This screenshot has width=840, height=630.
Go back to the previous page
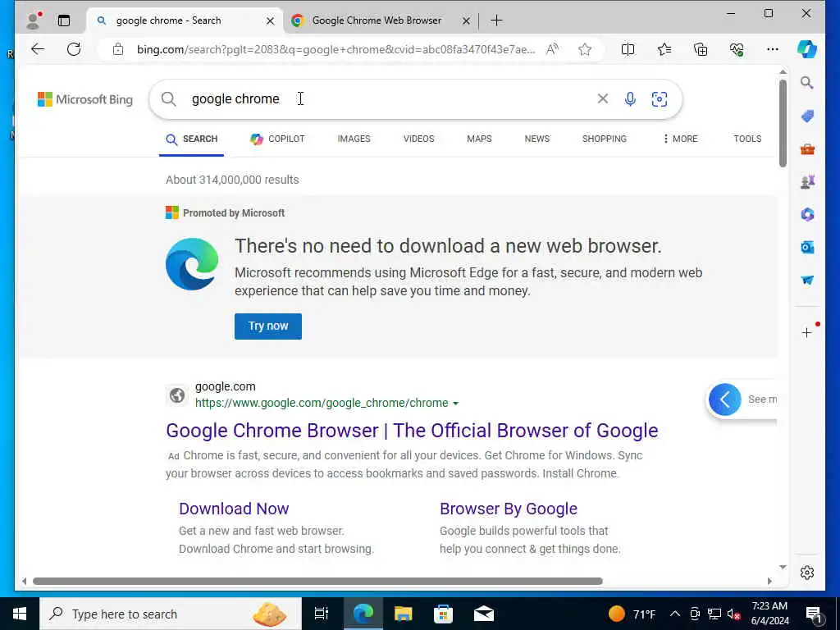pyautogui.click(x=38, y=50)
